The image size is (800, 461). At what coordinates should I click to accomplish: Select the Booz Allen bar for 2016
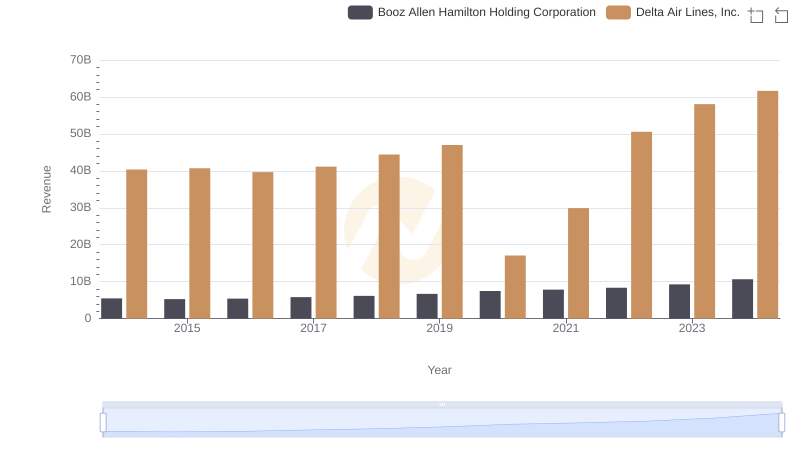pos(238,309)
